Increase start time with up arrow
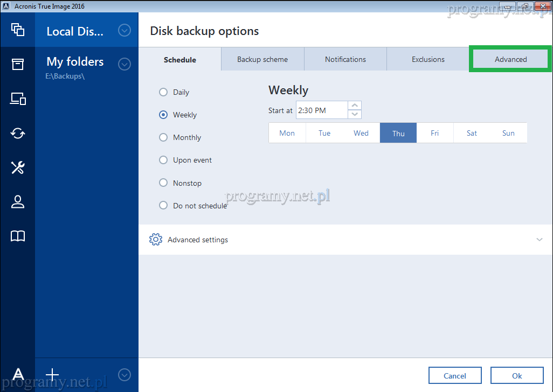The width and height of the screenshot is (553, 392). [x=355, y=106]
